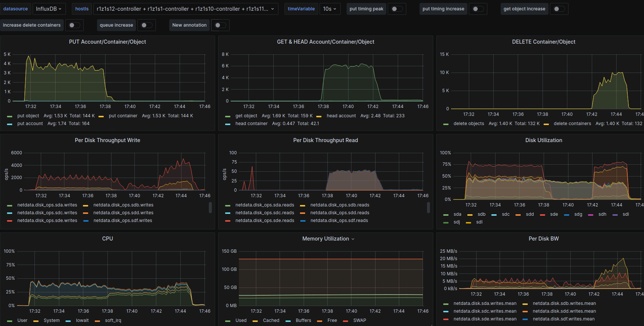The image size is (644, 326).
Task: Turn on get object increase annotation
Action: coord(559,9)
